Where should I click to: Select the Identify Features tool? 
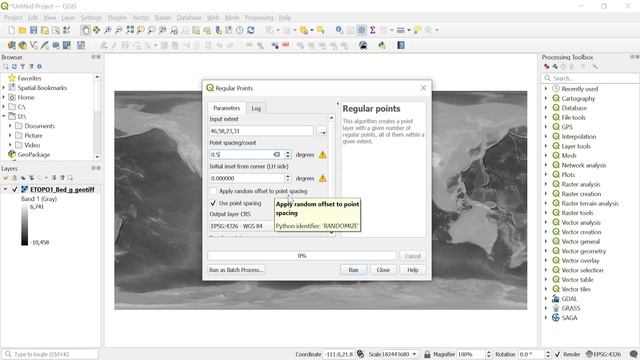pyautogui.click(x=339, y=30)
